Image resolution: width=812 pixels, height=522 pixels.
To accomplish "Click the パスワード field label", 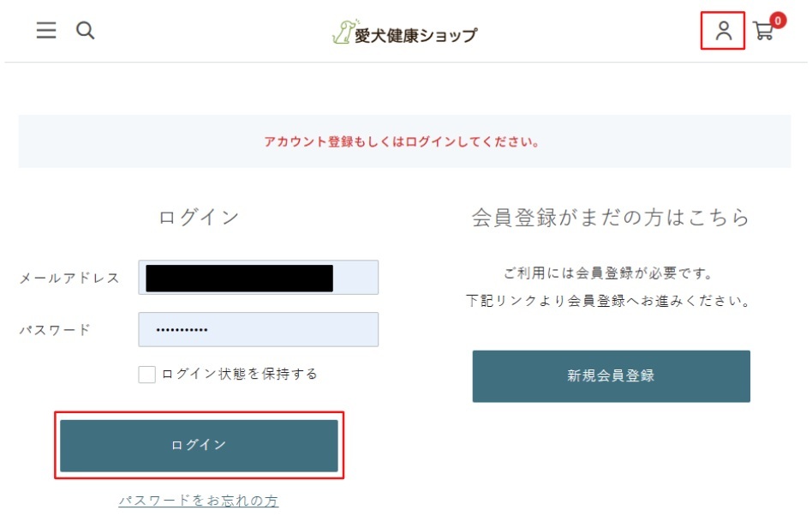I will pyautogui.click(x=55, y=329).
